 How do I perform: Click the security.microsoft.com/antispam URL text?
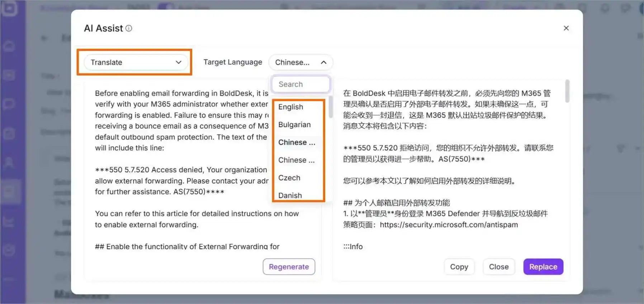449,225
